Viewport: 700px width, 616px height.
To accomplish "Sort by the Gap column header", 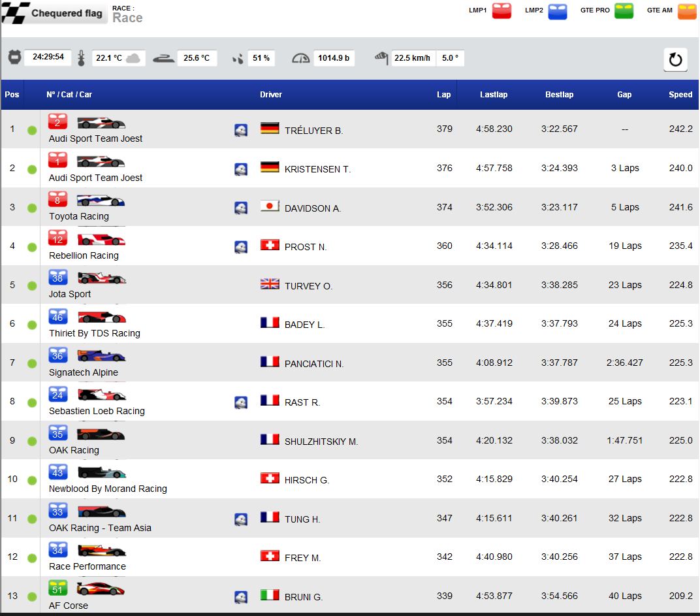I will click(x=624, y=95).
